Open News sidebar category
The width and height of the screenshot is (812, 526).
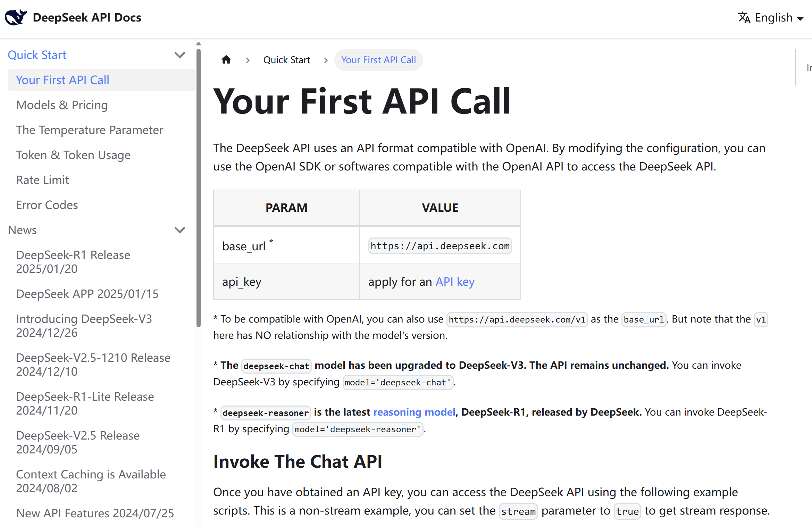pos(22,230)
